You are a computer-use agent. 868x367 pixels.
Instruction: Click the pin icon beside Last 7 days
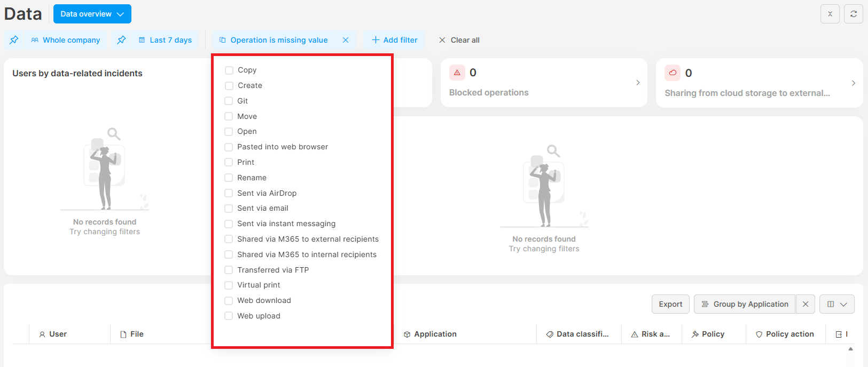pos(121,40)
